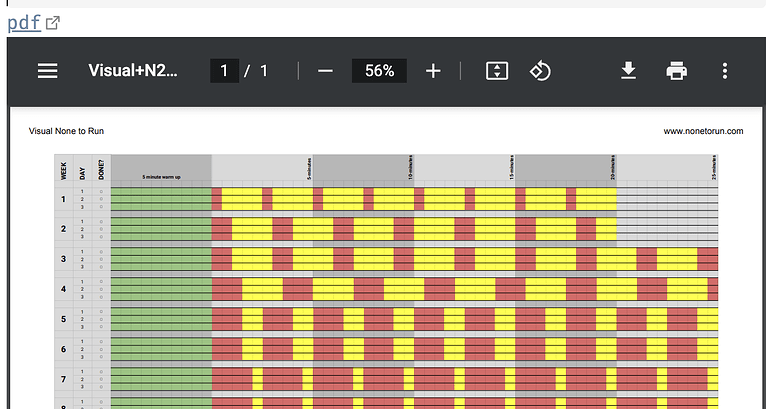
Task: Download the PDF file
Action: click(x=629, y=71)
